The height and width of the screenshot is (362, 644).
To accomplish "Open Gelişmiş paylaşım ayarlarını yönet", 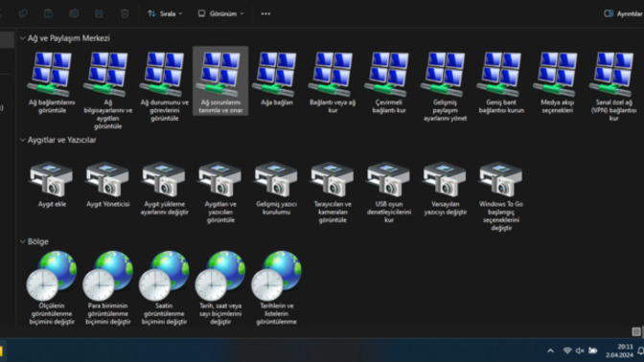I will (x=445, y=86).
